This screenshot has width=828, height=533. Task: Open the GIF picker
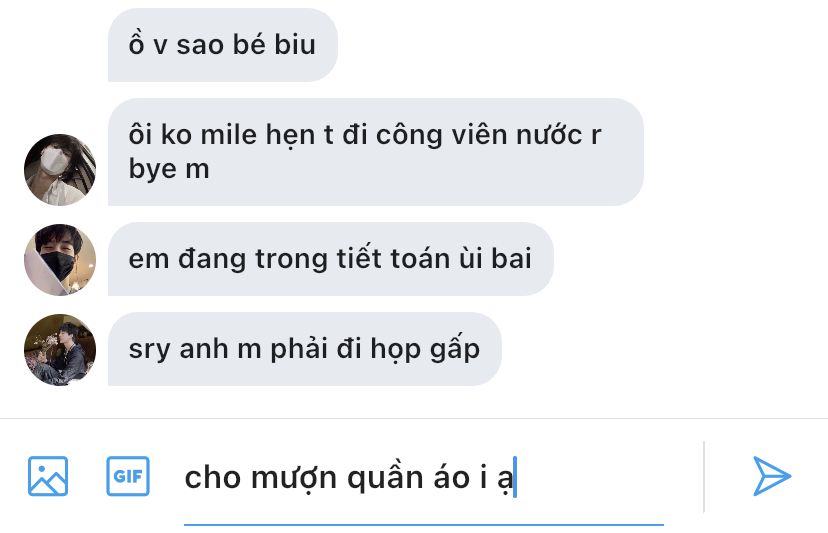[x=128, y=476]
